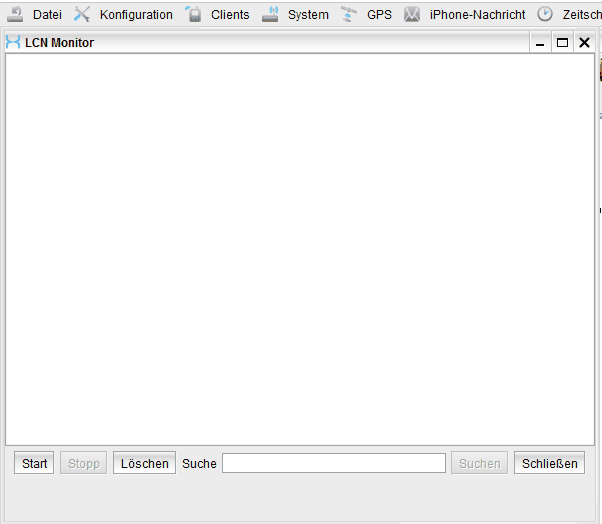Open the Datei menu
The image size is (602, 524).
pos(47,15)
